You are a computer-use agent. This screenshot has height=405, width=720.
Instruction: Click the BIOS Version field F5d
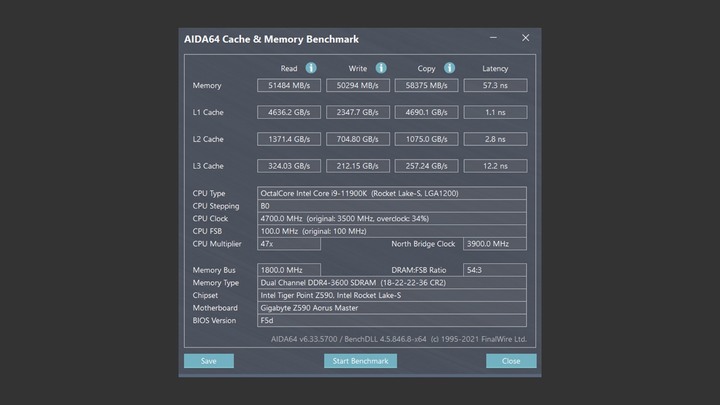pos(392,321)
